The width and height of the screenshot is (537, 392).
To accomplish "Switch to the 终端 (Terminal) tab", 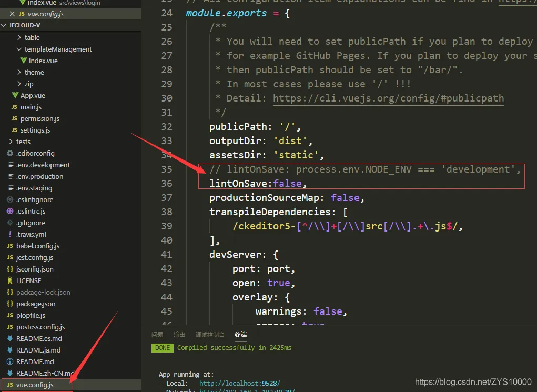I will (241, 335).
